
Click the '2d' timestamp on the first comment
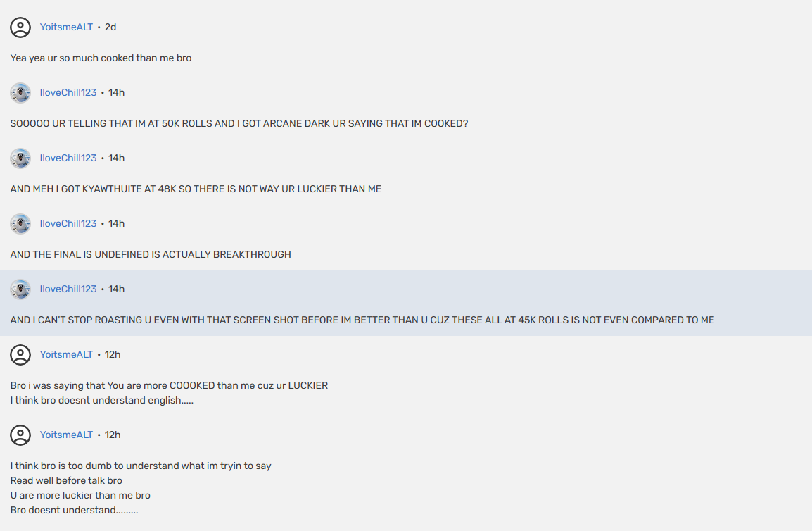(110, 27)
